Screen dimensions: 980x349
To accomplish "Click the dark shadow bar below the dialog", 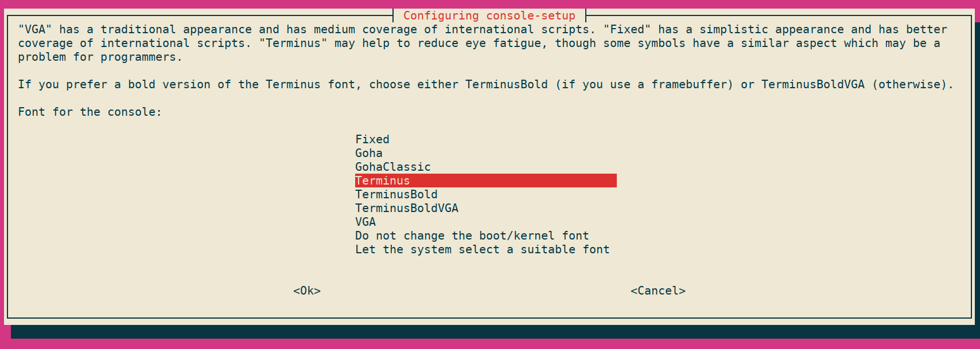I will pyautogui.click(x=493, y=332).
